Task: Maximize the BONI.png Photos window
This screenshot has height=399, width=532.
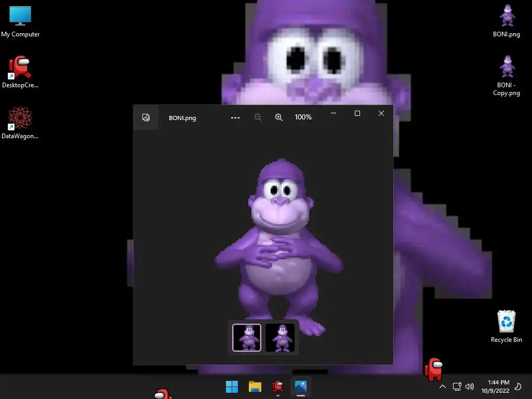Action: tap(357, 113)
